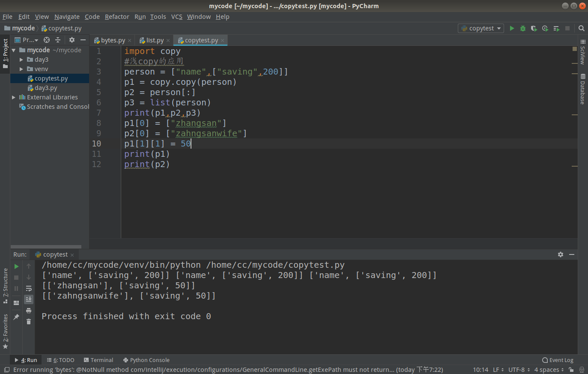Screen dimensions: 588x374
Task: Click the Project panel horizontal scrollbar
Action: click(46, 247)
